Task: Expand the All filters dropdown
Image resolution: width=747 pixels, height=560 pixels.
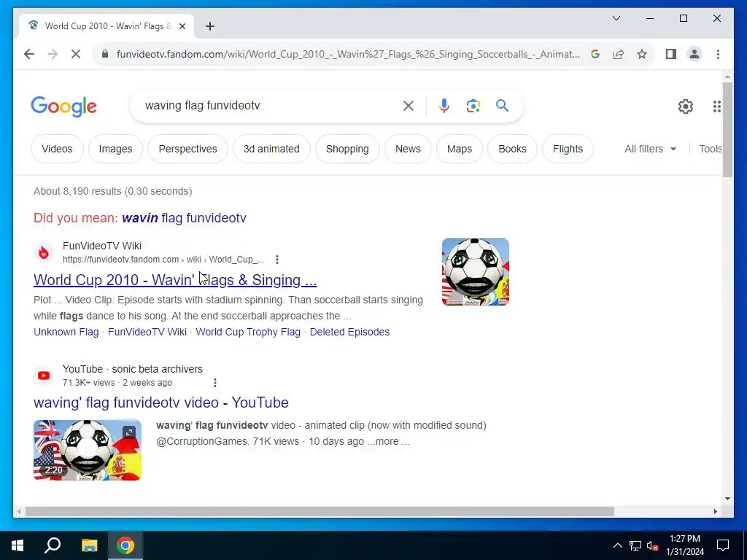Action: point(650,149)
